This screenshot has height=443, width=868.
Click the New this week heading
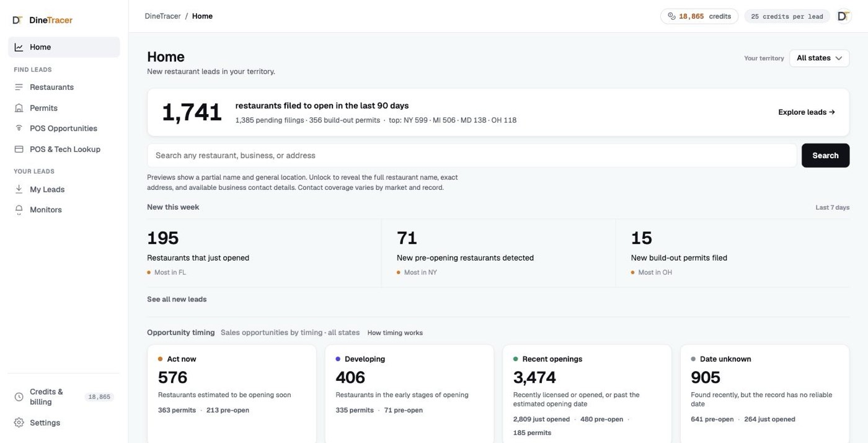pos(173,207)
